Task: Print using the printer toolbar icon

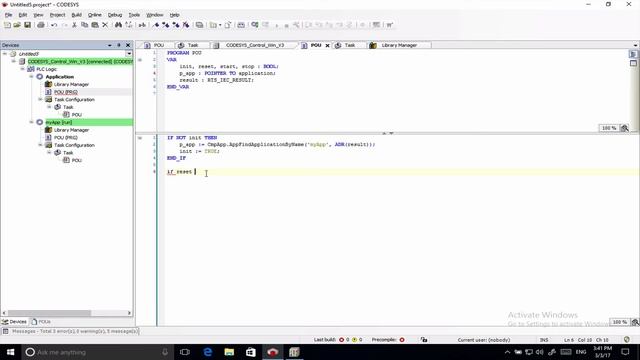Action: click(x=41, y=25)
